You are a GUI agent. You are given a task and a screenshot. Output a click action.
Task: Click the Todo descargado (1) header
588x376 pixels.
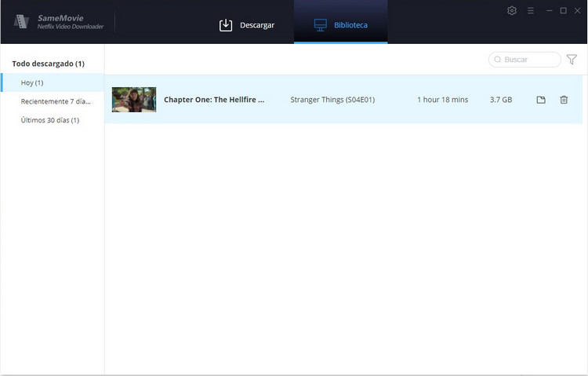pos(48,64)
